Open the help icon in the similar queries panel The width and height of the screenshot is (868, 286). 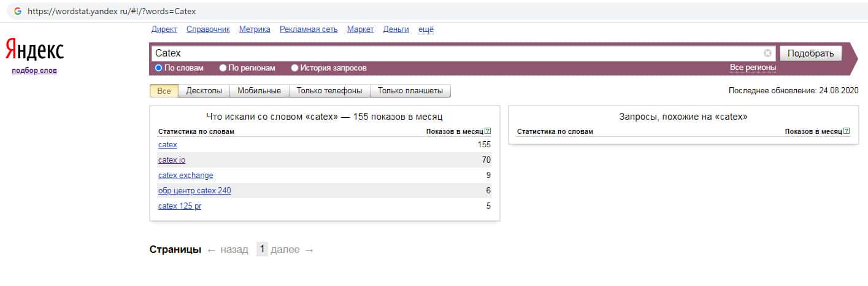847,131
